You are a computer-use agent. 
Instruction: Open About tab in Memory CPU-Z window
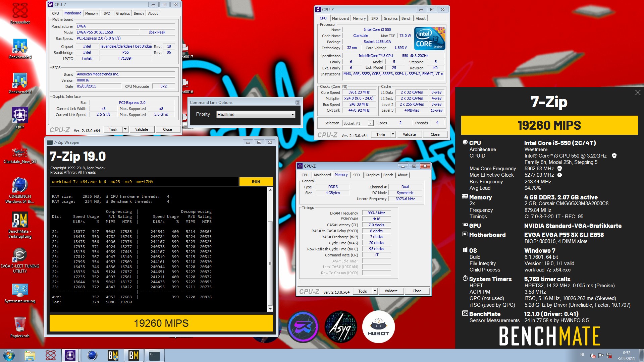pos(402,175)
